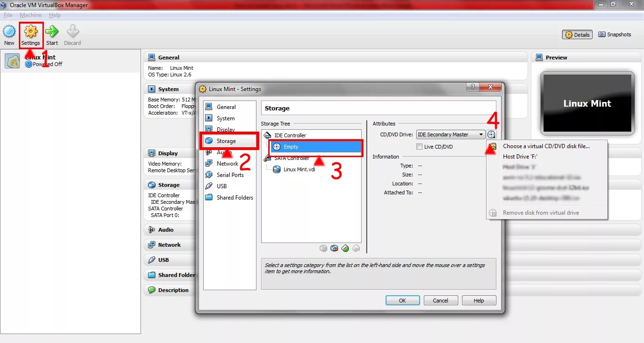
Task: Select Linux Mint.vdi disk in Storage Tree
Action: [x=299, y=169]
